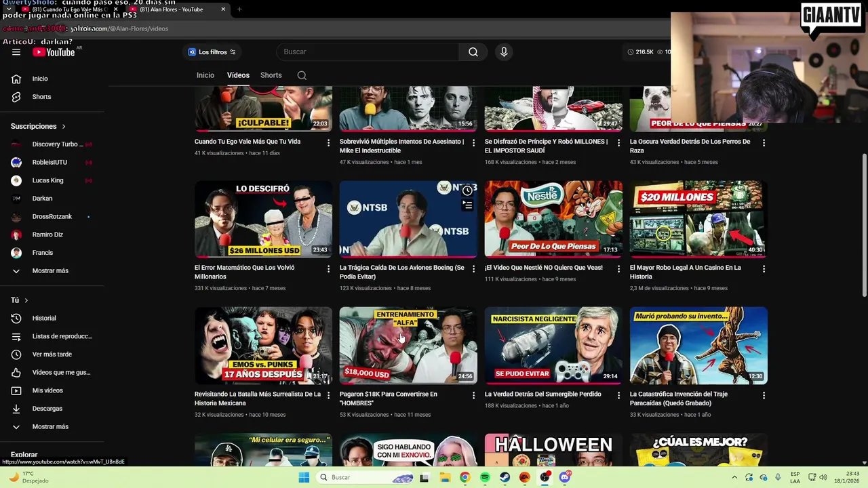
Task: Open options menu for Mike El Indestructible video
Action: point(473,143)
